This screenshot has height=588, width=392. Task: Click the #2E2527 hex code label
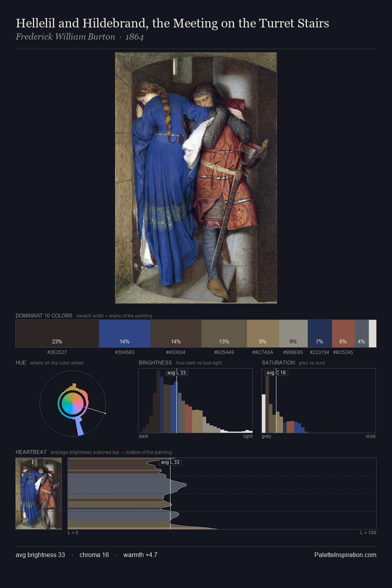point(57,352)
